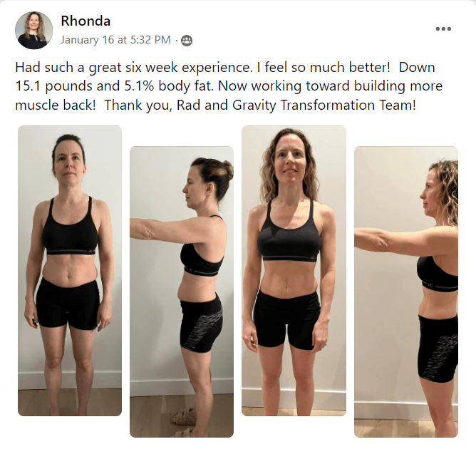The image size is (476, 449).
Task: Enlarge the first photo in the gallery row
Action: 70,271
